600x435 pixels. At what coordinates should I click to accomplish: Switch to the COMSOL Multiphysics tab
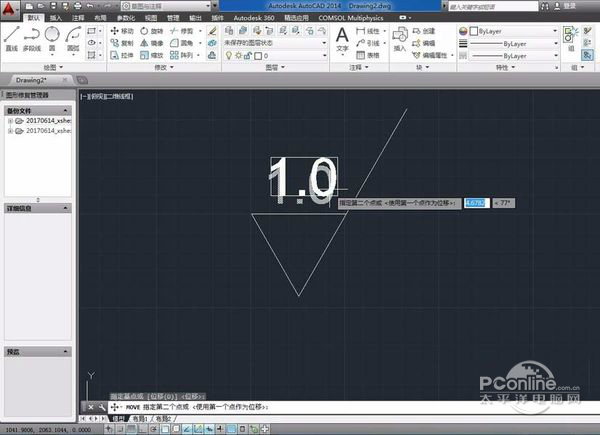[x=351, y=18]
